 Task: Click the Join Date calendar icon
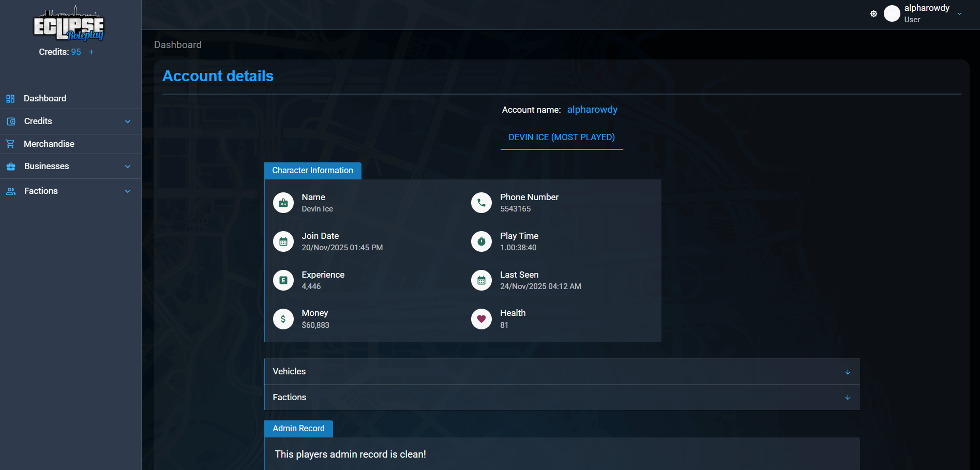[283, 241]
